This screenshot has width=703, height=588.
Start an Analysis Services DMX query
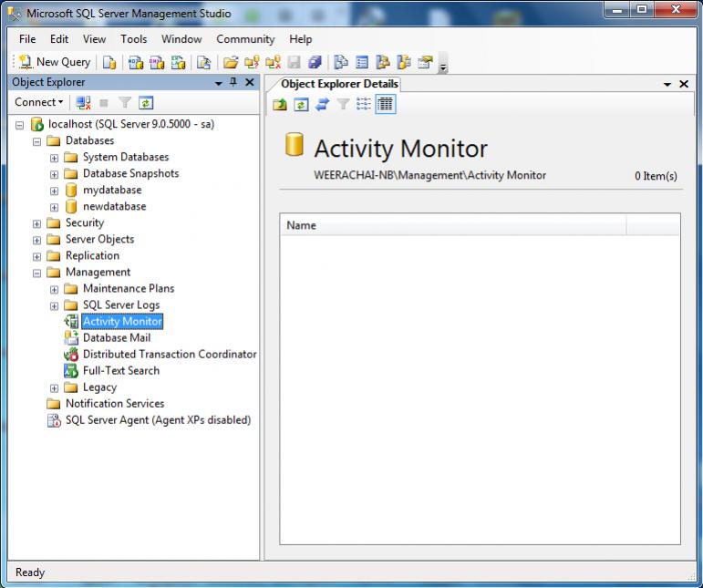[x=157, y=62]
